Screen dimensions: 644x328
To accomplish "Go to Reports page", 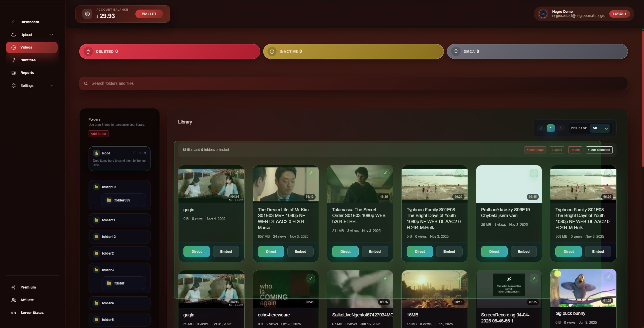I will (27, 73).
